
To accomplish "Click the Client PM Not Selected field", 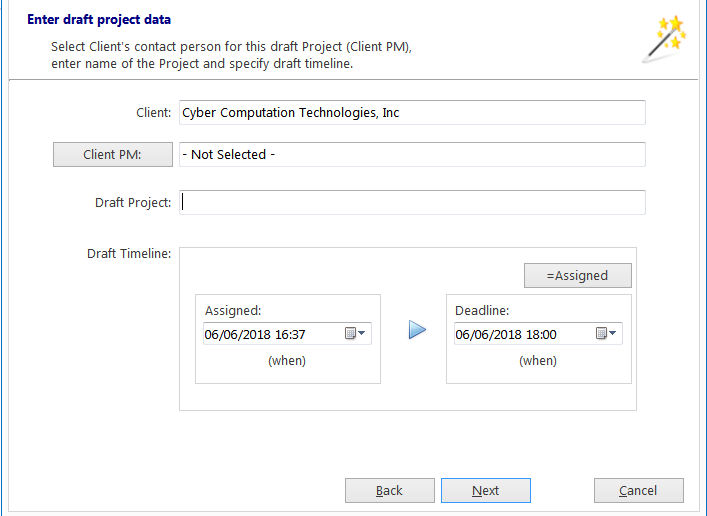I will click(412, 155).
